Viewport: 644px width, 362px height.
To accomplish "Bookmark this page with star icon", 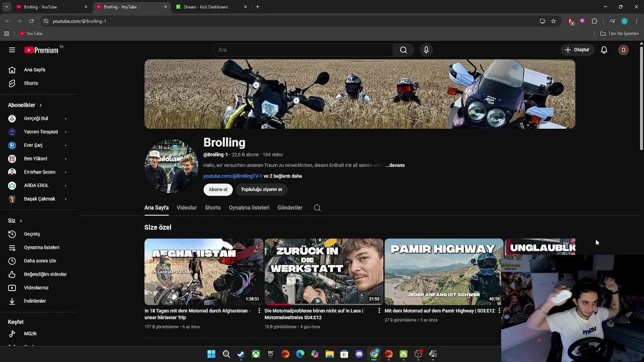I will [553, 21].
